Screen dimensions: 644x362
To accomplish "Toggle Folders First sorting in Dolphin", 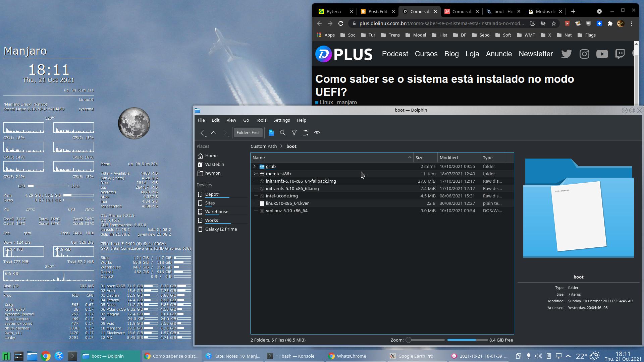I will click(248, 133).
